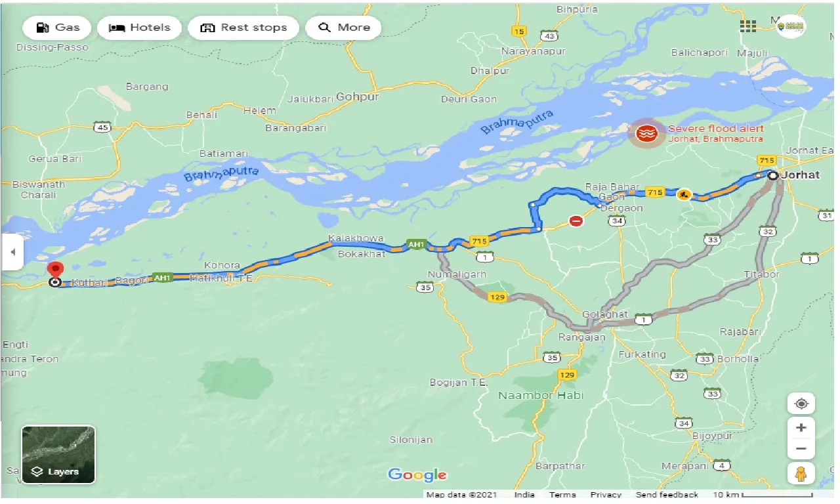
Task: Open the Terms link
Action: (562, 495)
